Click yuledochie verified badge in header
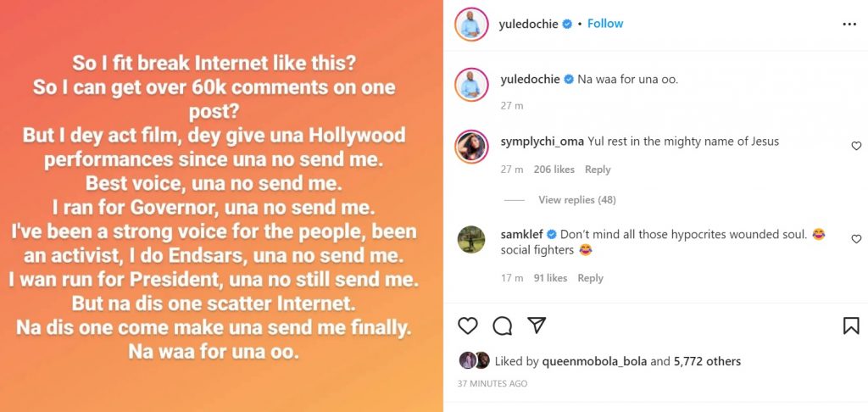Viewport: 868px width, 412px height. click(567, 25)
